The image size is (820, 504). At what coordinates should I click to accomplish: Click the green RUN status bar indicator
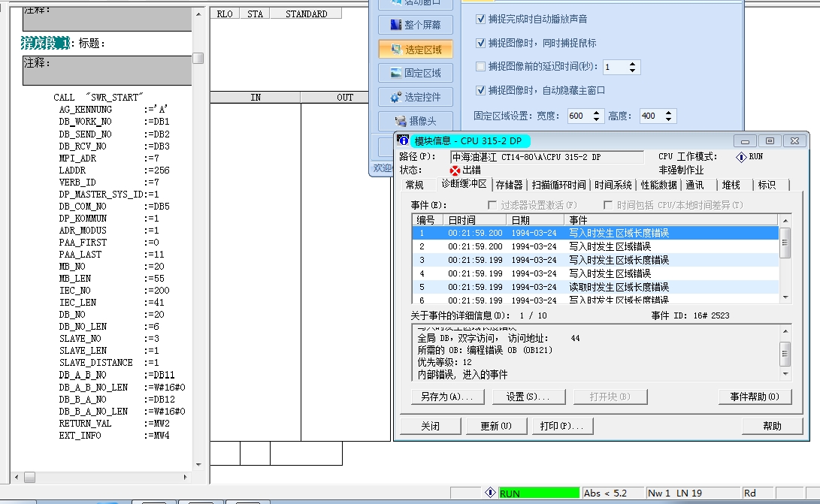coord(539,493)
